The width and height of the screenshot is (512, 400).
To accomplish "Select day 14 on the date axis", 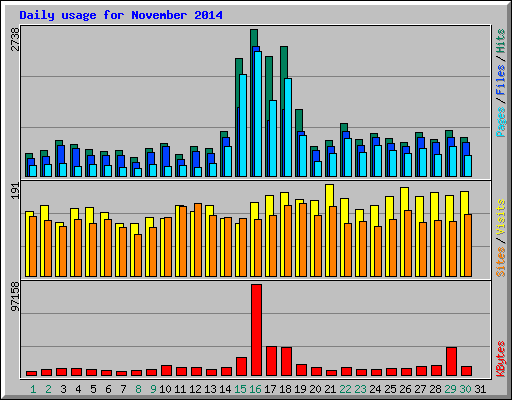I will pyautogui.click(x=225, y=389).
